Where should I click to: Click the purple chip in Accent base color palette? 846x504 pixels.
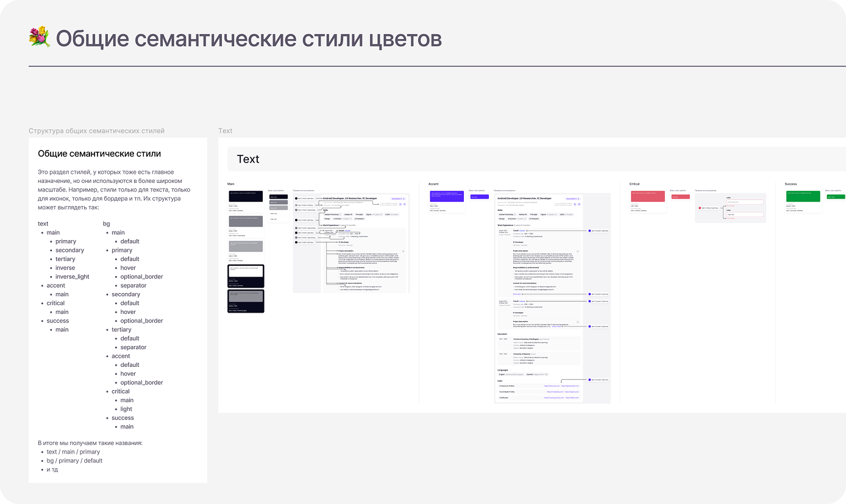[x=480, y=197]
